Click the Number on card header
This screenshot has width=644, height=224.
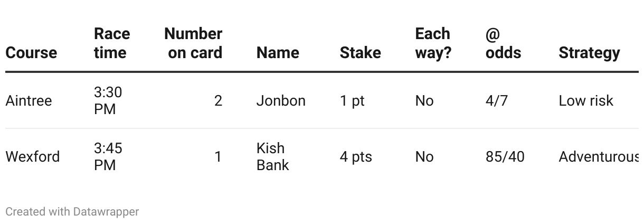tap(193, 43)
